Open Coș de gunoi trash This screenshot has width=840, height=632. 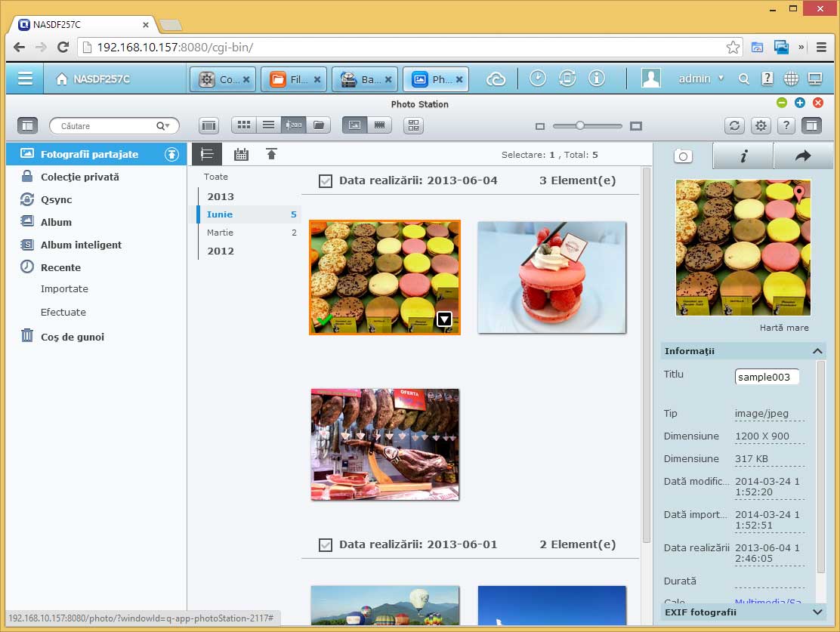click(x=73, y=337)
